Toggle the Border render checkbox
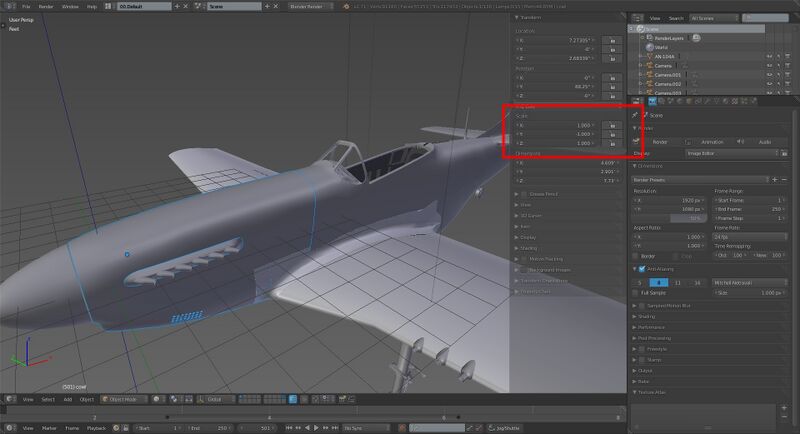 coord(636,256)
